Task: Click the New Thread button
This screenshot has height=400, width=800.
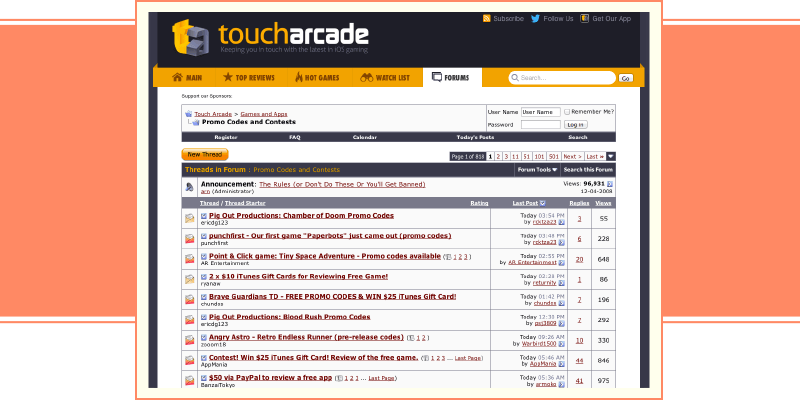Action: (x=205, y=155)
